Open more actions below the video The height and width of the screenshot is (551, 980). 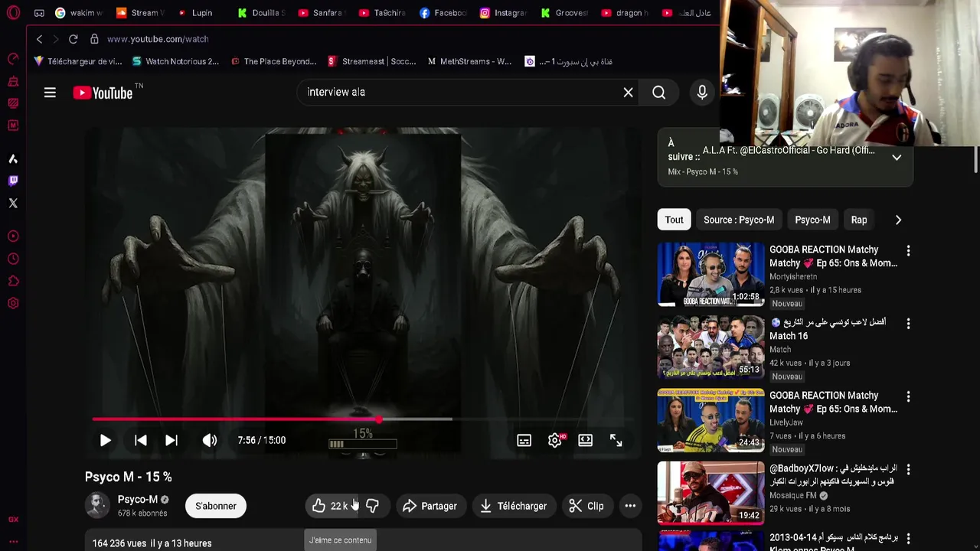click(x=630, y=506)
